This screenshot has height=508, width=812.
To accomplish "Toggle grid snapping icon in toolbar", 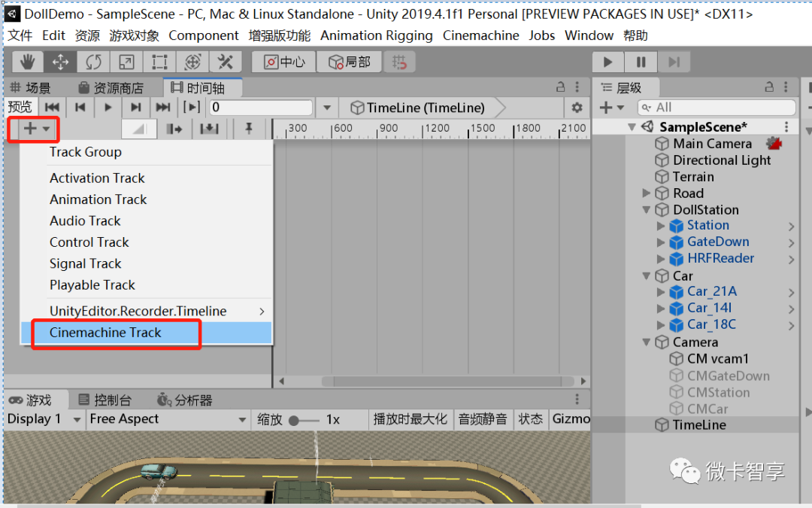I will [399, 62].
